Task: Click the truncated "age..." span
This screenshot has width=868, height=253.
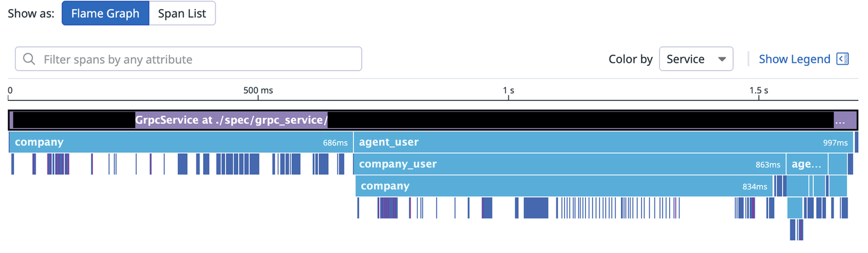Action: click(x=806, y=164)
